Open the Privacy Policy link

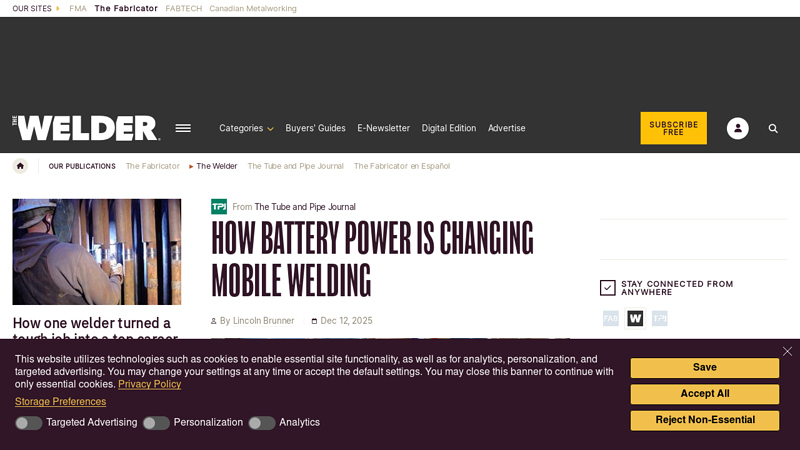(149, 384)
